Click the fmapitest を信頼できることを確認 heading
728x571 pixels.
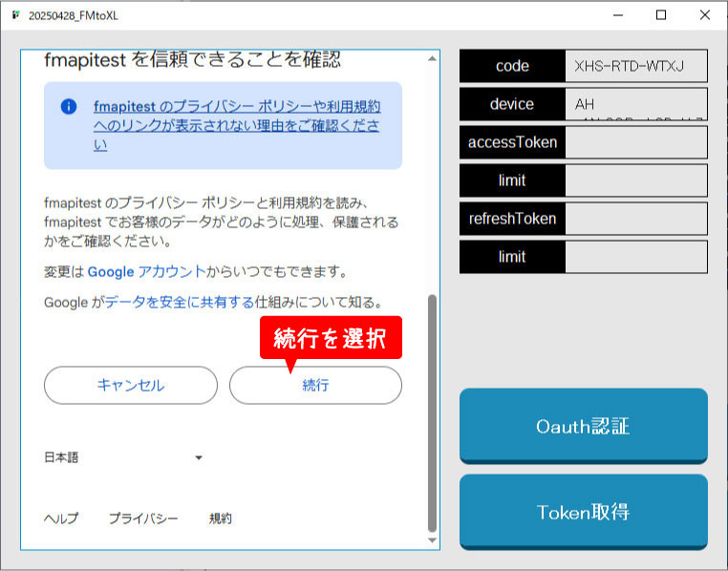(x=193, y=60)
